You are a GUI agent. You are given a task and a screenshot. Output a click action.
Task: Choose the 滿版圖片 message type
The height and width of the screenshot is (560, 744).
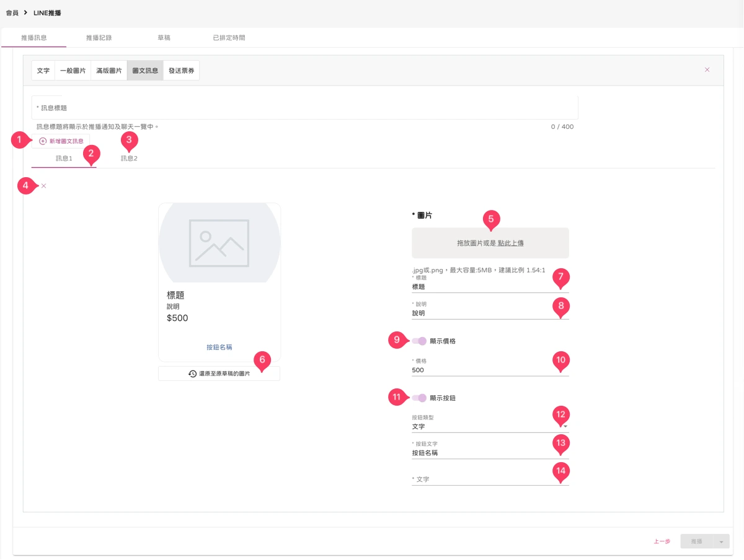(109, 71)
